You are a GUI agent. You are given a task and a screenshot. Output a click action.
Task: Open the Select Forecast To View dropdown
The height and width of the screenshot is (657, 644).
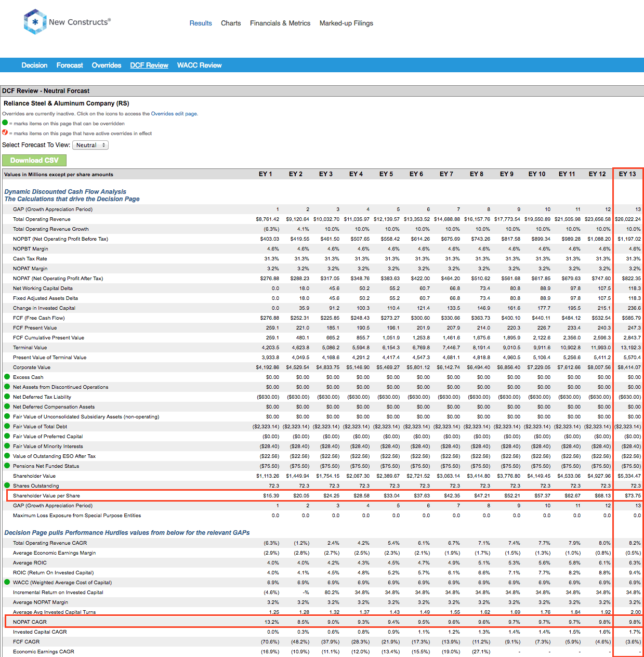point(90,145)
